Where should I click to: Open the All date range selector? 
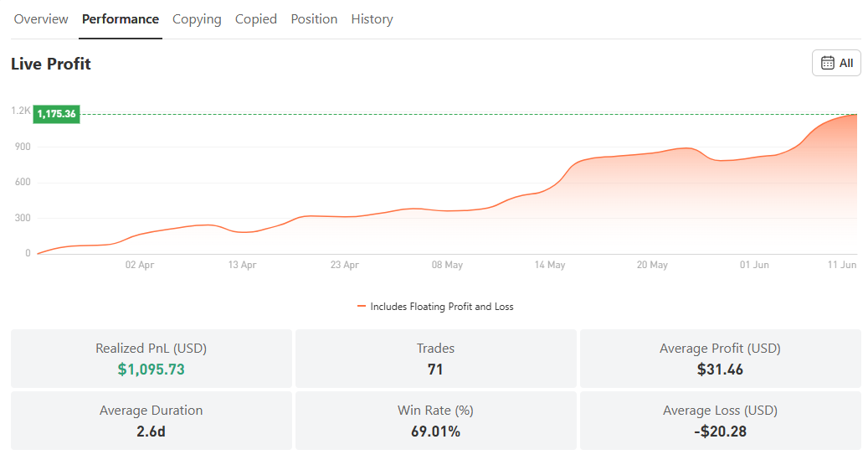click(836, 63)
